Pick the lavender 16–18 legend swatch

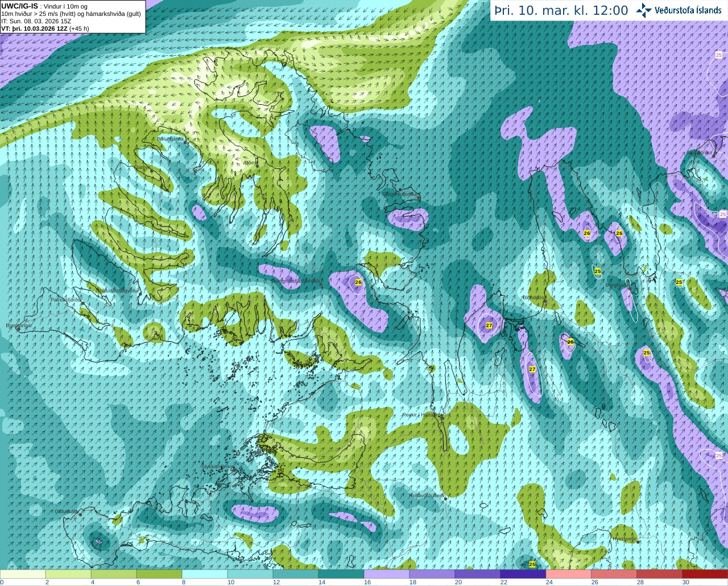point(387,574)
